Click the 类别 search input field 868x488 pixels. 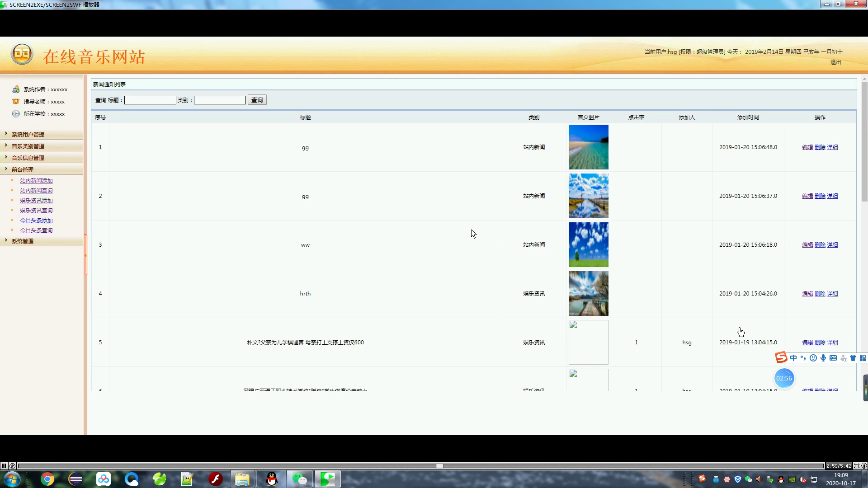(x=220, y=100)
